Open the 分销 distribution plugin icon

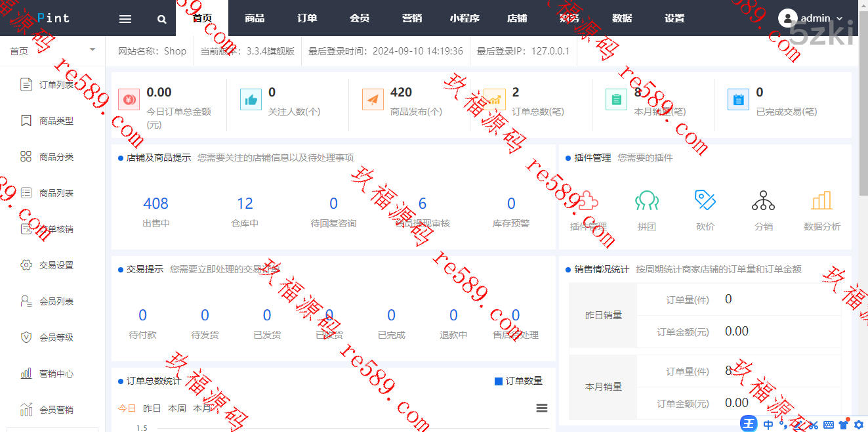[x=763, y=201]
